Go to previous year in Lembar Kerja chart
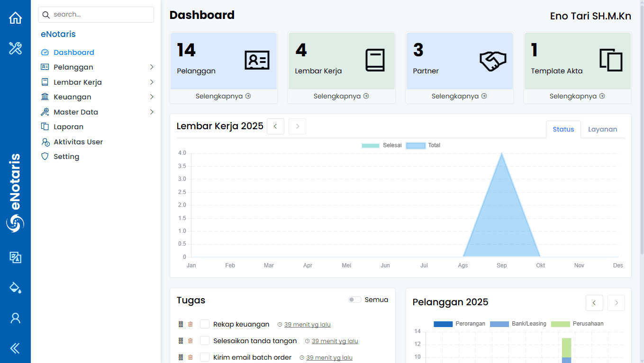 coord(275,126)
